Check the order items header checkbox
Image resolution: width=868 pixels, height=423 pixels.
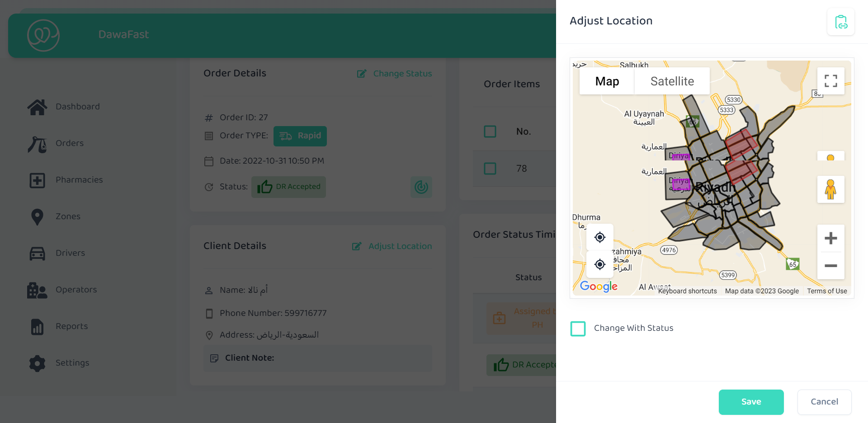(x=490, y=132)
